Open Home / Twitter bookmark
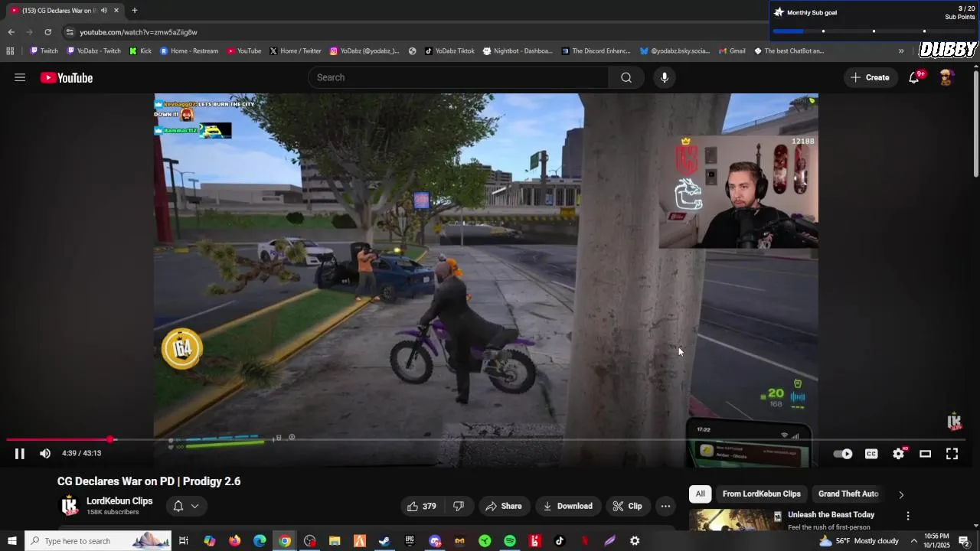 click(296, 51)
